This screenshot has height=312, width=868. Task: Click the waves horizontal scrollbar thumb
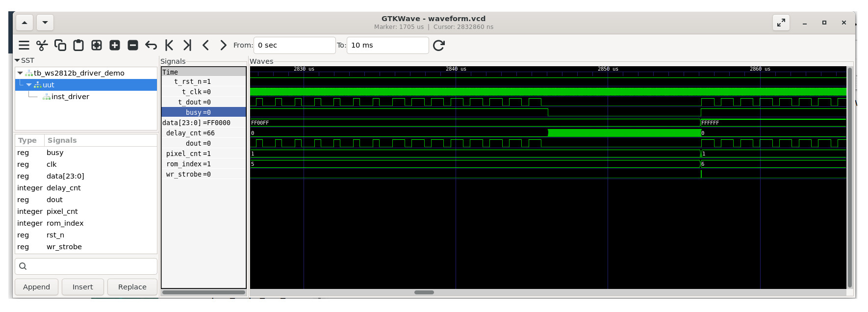pyautogui.click(x=424, y=292)
